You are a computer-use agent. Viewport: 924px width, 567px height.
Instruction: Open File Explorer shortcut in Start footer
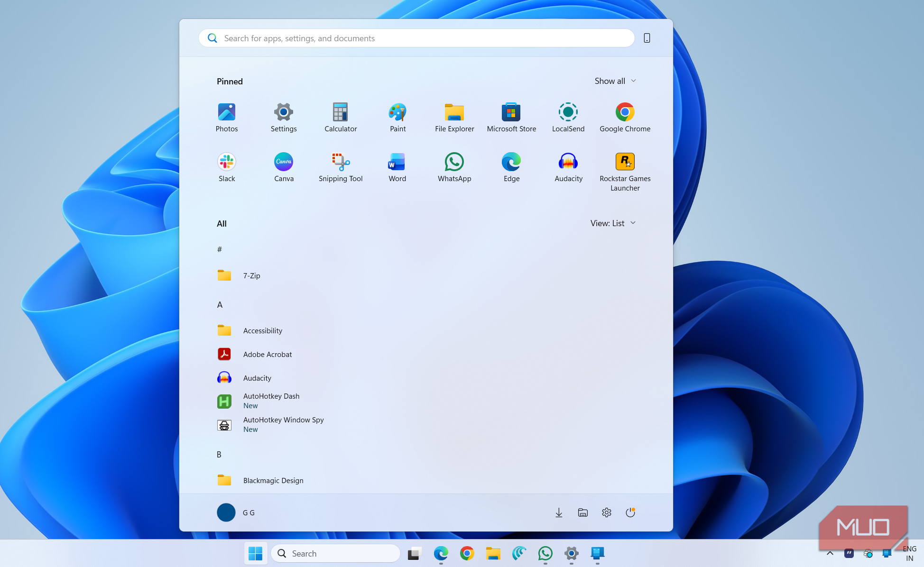pos(583,512)
